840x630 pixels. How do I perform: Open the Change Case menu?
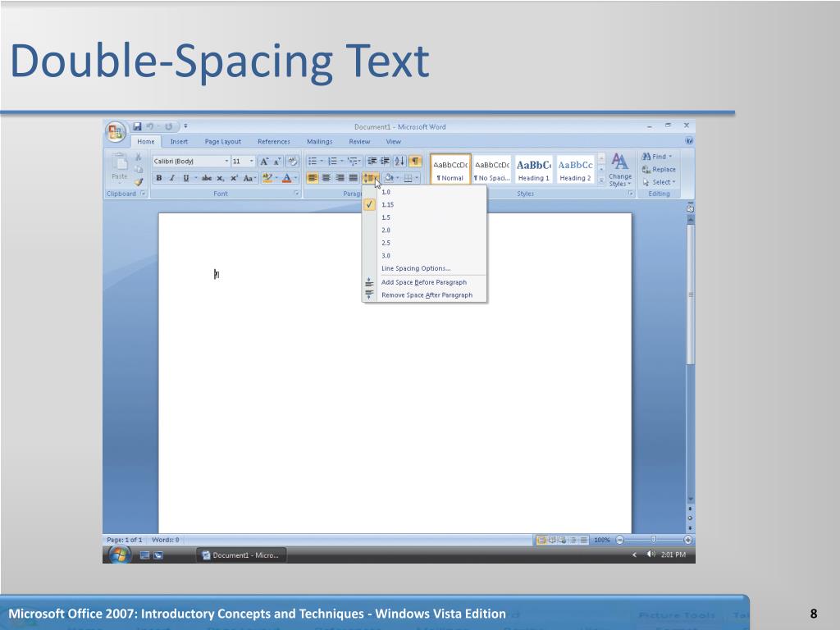click(x=249, y=178)
